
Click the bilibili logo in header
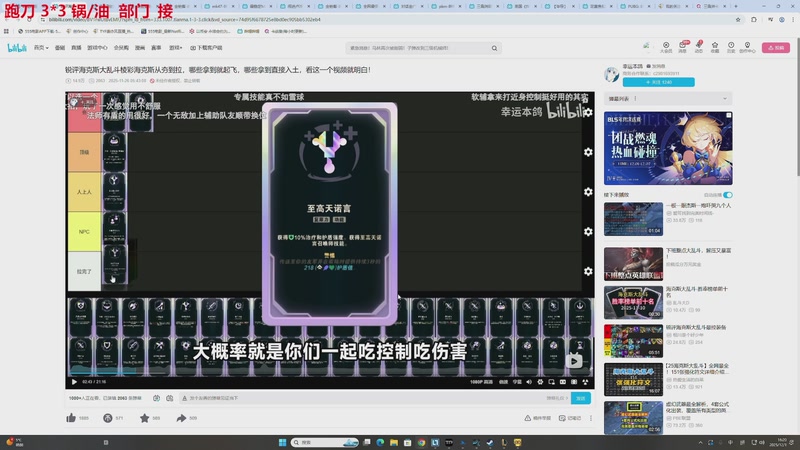[x=17, y=47]
